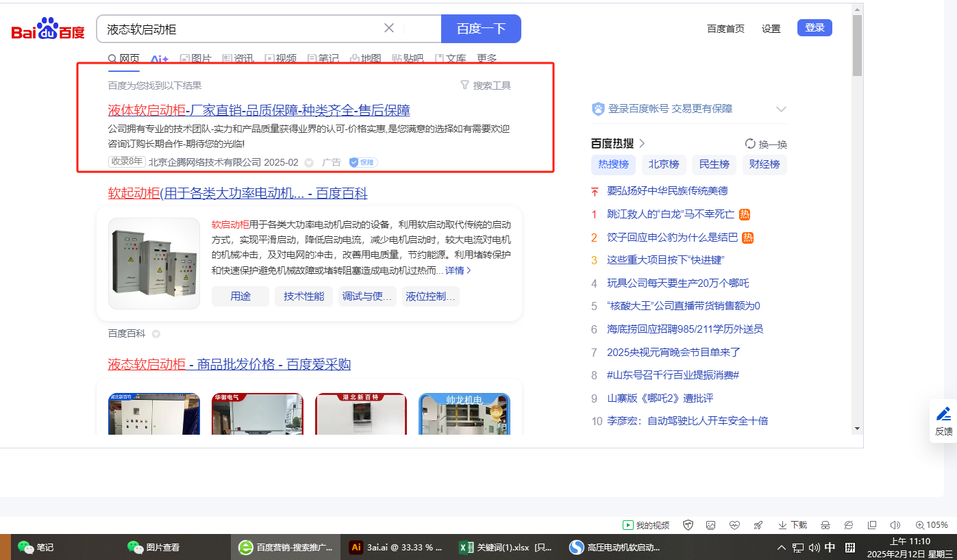Image resolution: width=957 pixels, height=560 pixels.
Task: Switch to 图片 search tab
Action: point(195,59)
